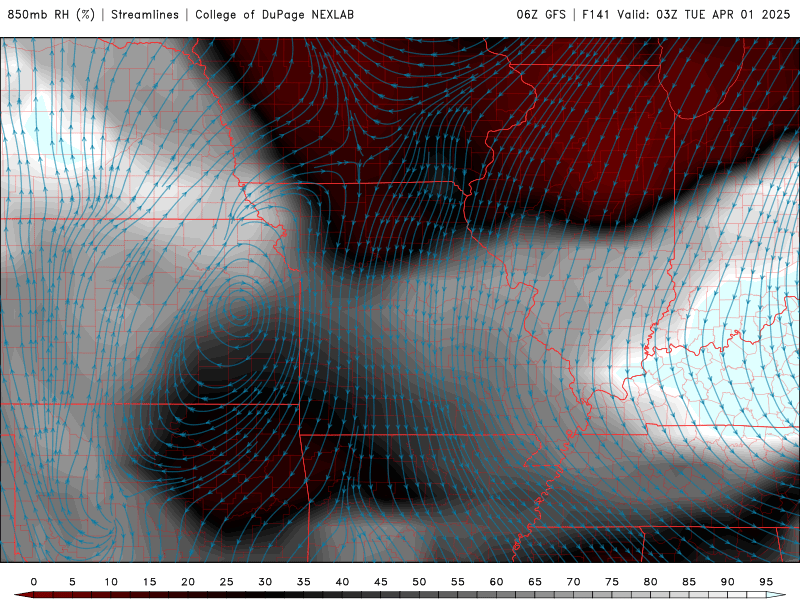Click the 15 label on the color scale

149,582
